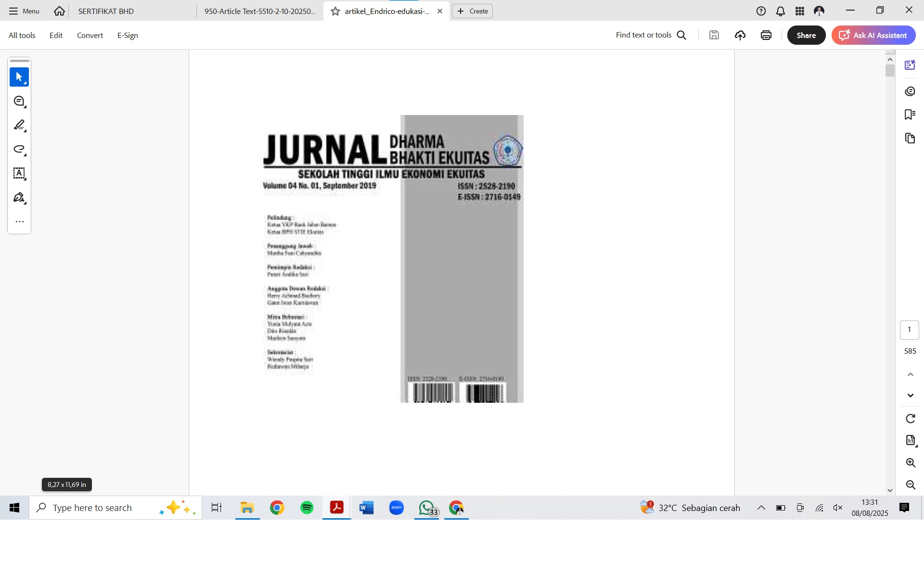
Task: Click the Help question mark icon
Action: click(761, 11)
